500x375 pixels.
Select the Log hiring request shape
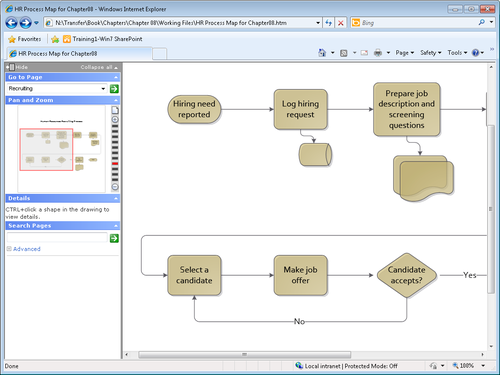click(x=300, y=109)
